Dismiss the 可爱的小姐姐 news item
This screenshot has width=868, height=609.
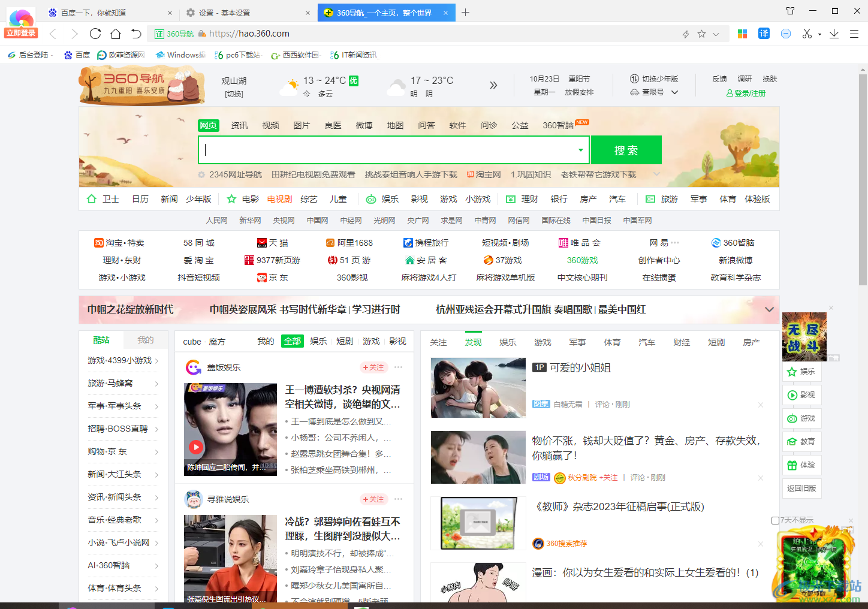click(x=761, y=405)
